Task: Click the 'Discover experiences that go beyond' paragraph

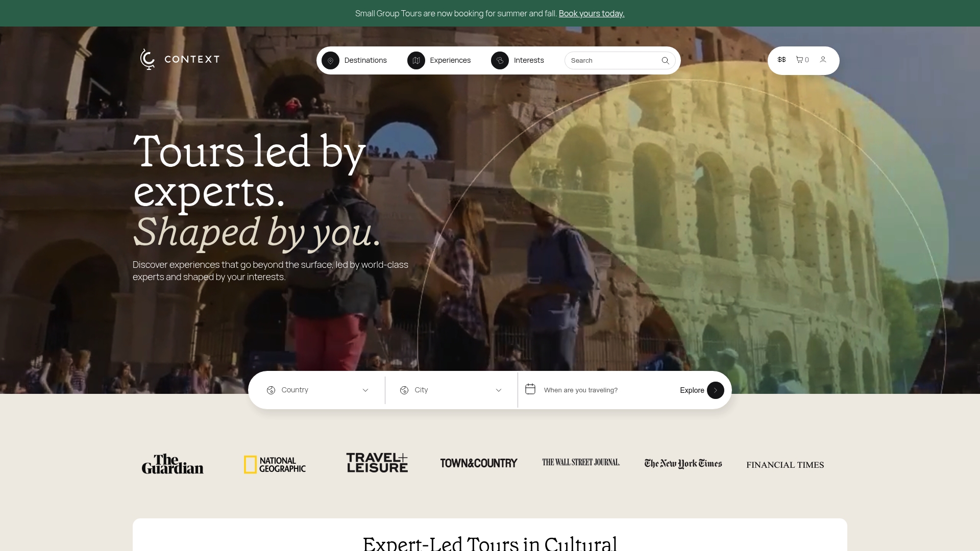Action: coord(271,271)
